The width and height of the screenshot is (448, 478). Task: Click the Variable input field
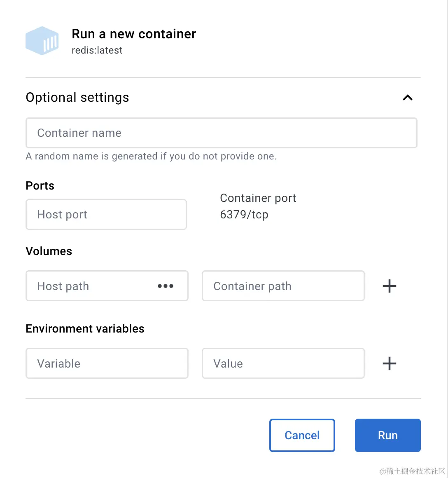point(107,363)
